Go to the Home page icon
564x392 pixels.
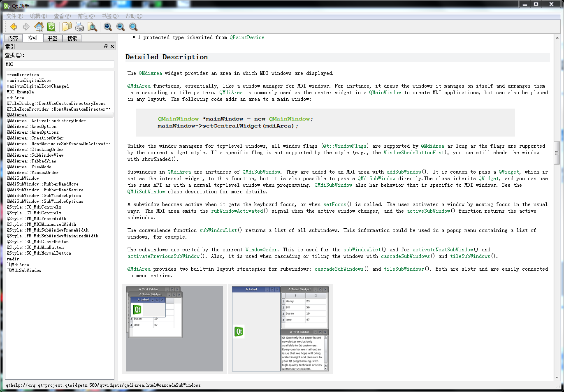pos(39,27)
